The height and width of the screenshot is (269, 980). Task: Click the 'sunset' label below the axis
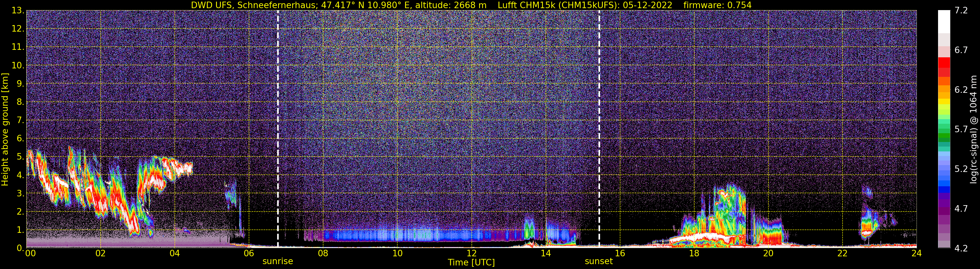pos(599,262)
